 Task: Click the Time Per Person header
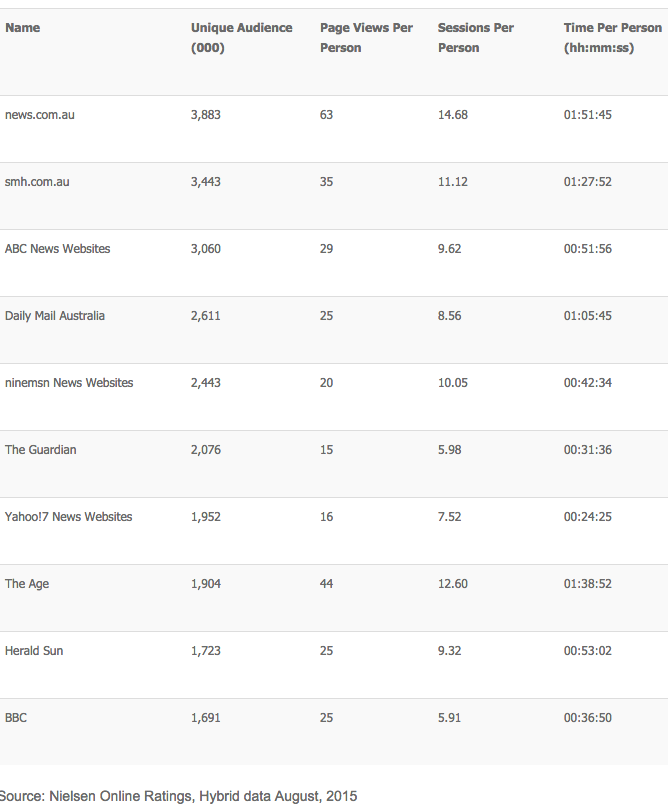point(613,38)
